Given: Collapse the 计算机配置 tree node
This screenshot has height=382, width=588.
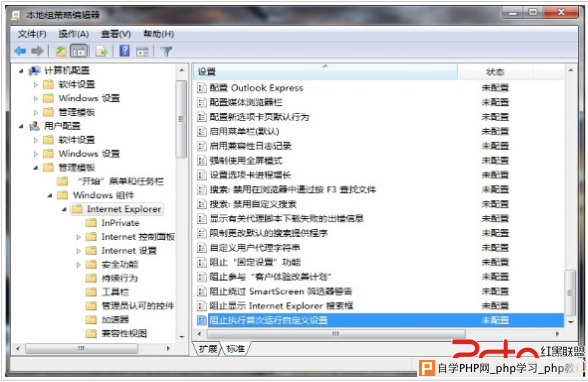Looking at the screenshot, I should 21,70.
